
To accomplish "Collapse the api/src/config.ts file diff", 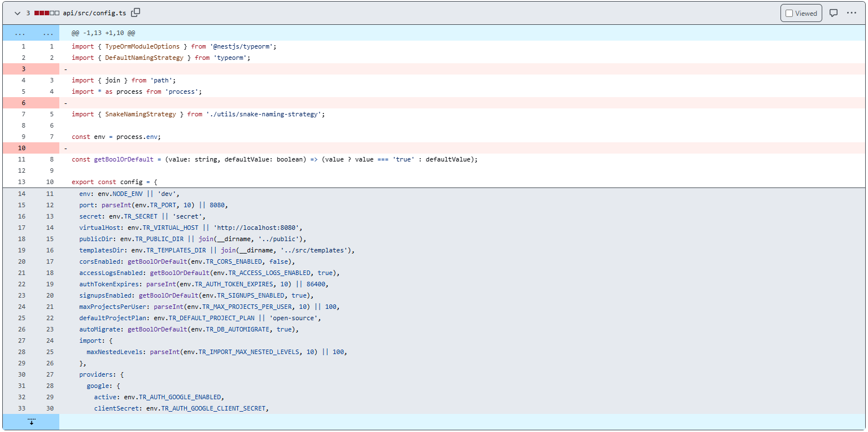I will 18,13.
